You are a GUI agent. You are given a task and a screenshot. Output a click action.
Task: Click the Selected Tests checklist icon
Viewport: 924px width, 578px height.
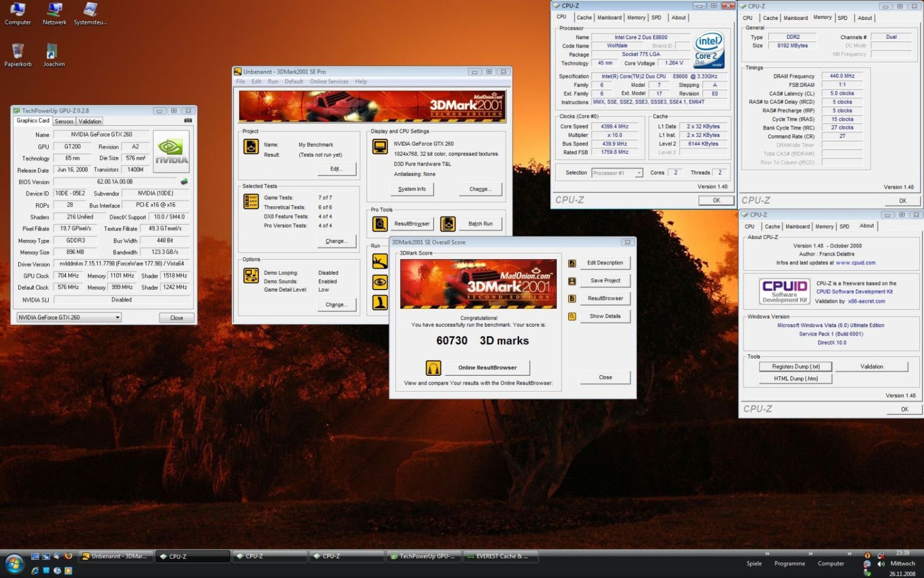[x=251, y=201]
